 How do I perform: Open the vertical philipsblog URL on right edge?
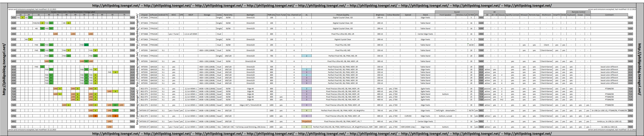coord(639,69)
